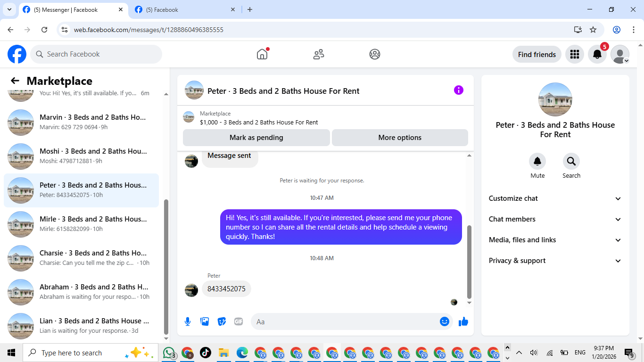Open the Windows notification center

point(629,353)
